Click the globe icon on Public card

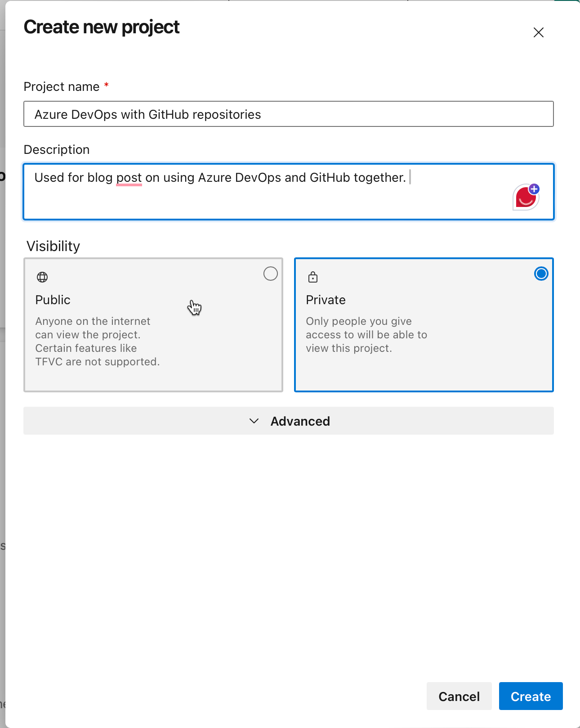(42, 277)
